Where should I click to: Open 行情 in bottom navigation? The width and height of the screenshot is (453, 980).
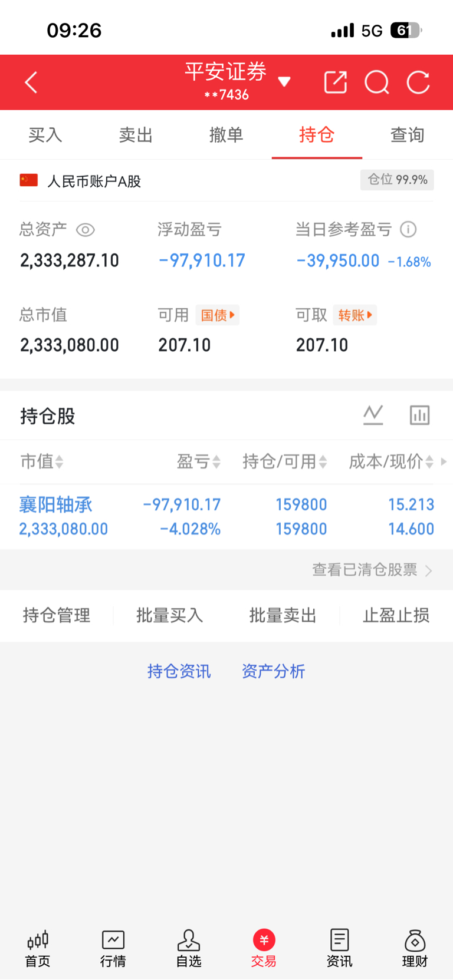pos(113,949)
